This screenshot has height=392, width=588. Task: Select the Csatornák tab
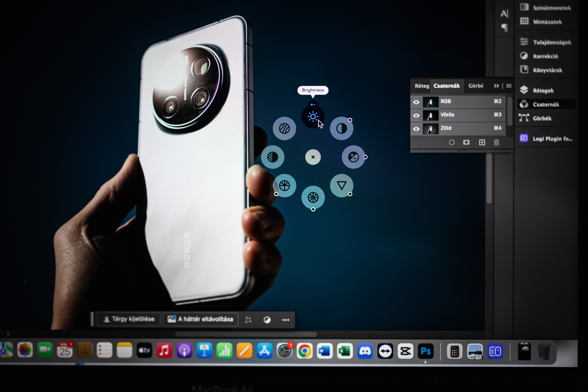[446, 86]
